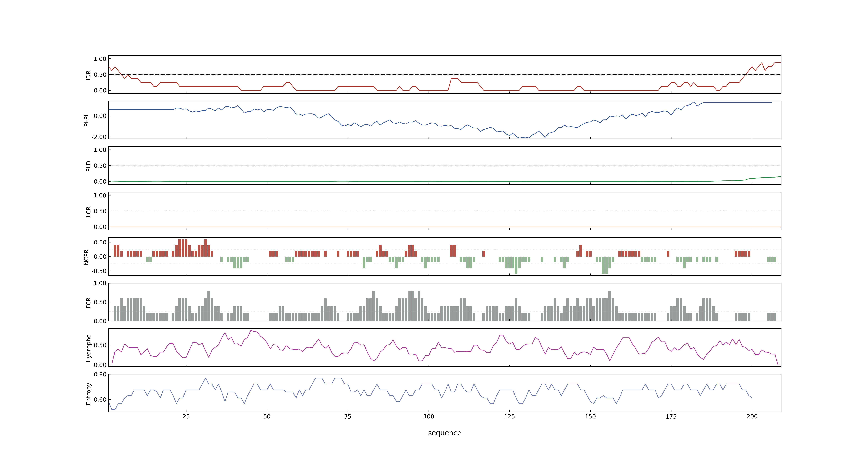Click the 0.00 tick of the FCR panel
Viewport: 868px width, 463px height.
(x=100, y=321)
